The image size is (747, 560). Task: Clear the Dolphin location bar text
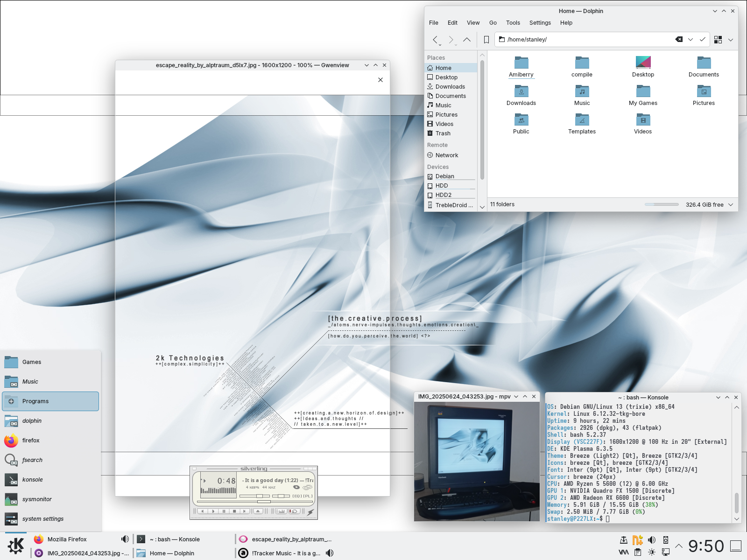(x=679, y=40)
